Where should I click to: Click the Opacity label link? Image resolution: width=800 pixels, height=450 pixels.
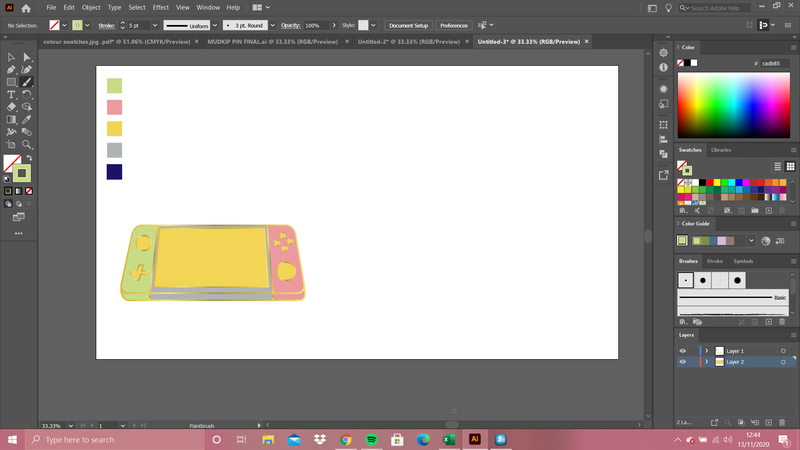pyautogui.click(x=290, y=26)
